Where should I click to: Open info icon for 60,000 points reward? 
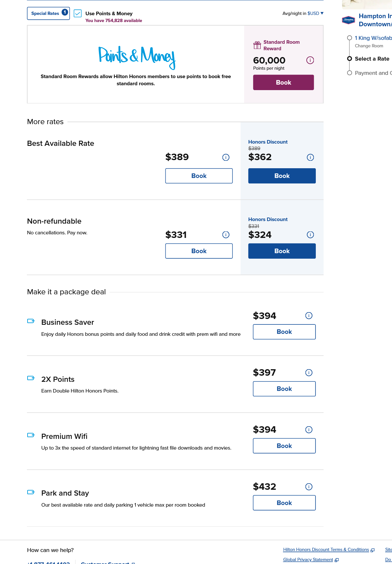point(310,60)
